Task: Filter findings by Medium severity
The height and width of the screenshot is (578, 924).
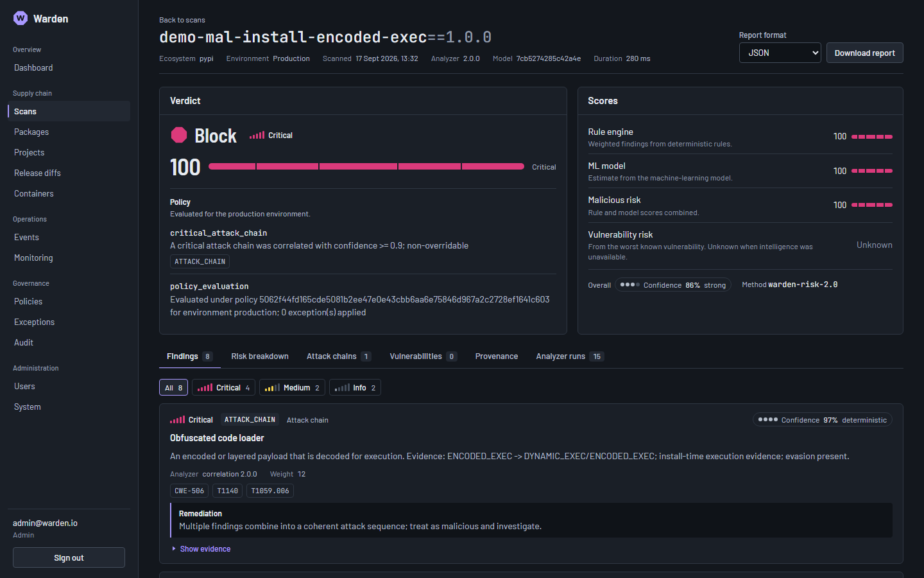Action: pos(292,387)
